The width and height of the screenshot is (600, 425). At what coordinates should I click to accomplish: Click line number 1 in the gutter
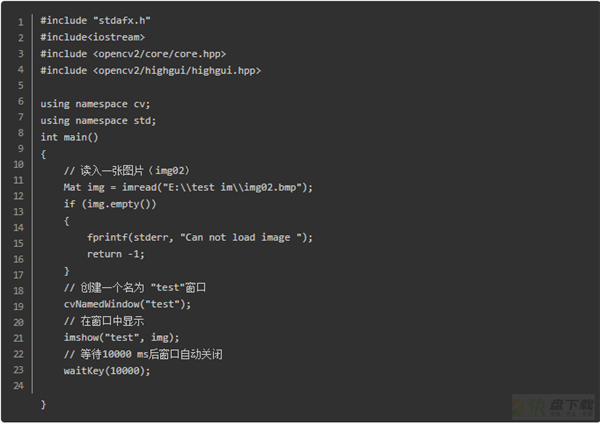pyautogui.click(x=21, y=22)
